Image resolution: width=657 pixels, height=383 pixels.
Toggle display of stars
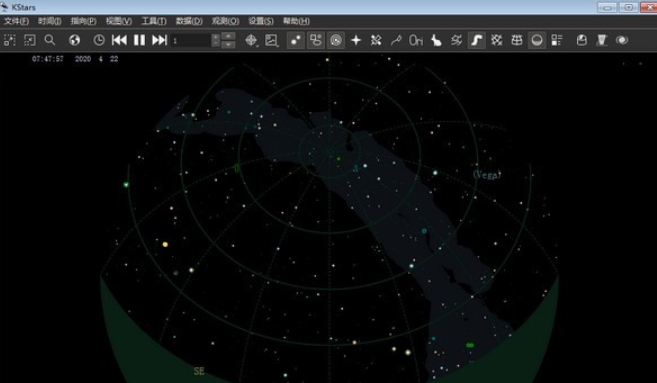click(296, 40)
